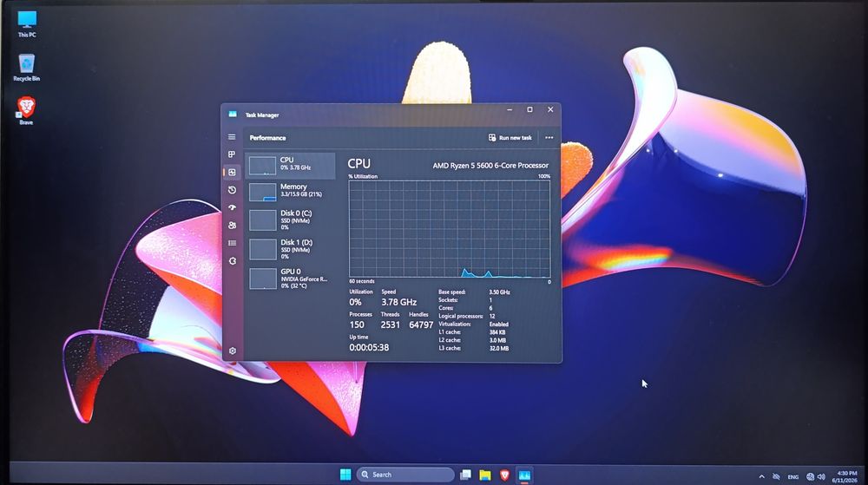The width and height of the screenshot is (868, 485).
Task: Open Brave browser from the taskbar
Action: click(504, 475)
